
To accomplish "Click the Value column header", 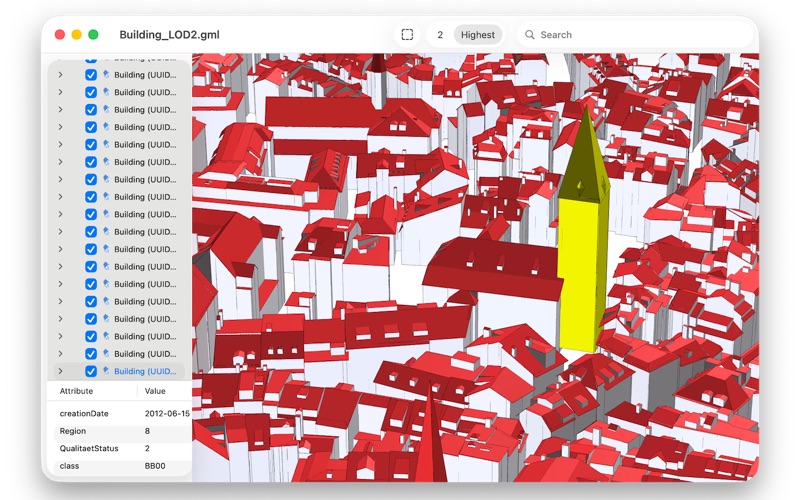I will (155, 391).
